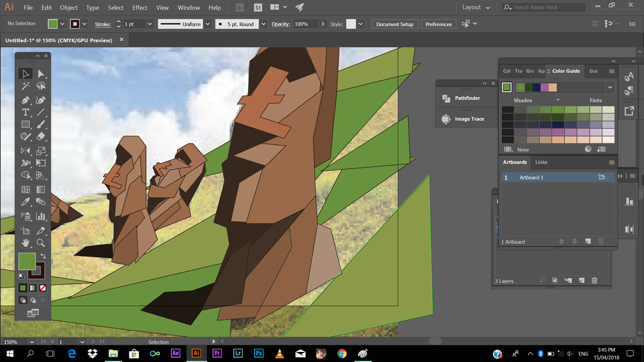Switch paint mode to Gradient
The height and width of the screenshot is (362, 644).
pyautogui.click(x=32, y=288)
